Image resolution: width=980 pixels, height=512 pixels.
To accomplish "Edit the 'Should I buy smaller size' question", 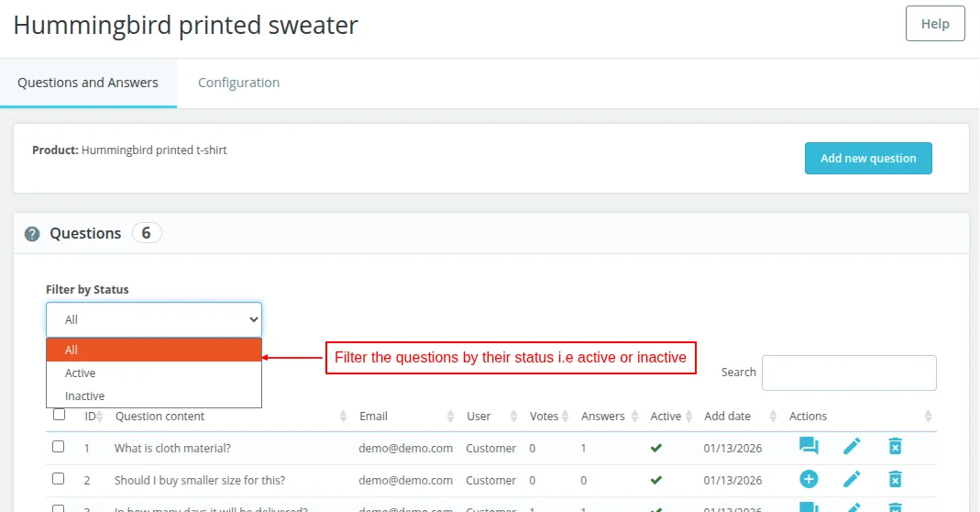I will click(852, 479).
